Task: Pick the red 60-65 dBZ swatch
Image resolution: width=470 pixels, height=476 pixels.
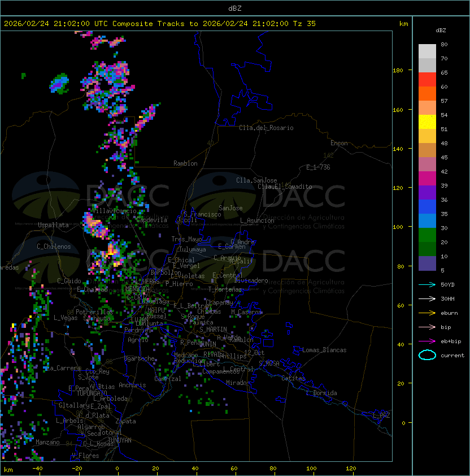Action: click(x=427, y=80)
